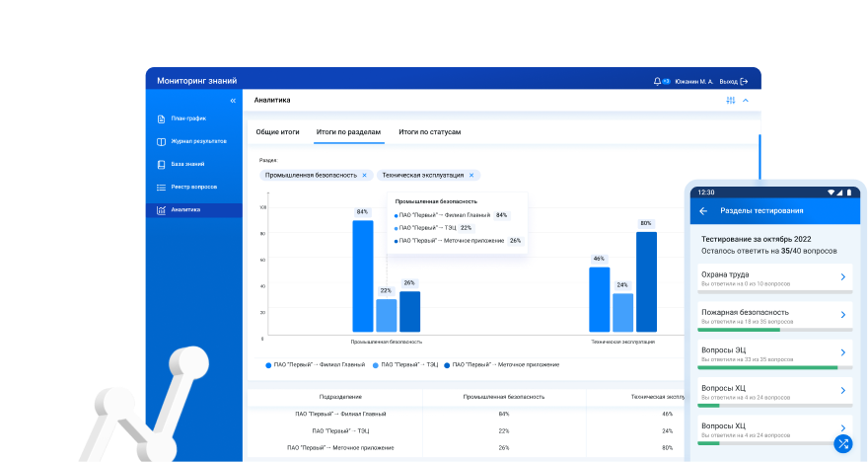Click tooltip line ТЭЦ 22%

click(x=434, y=228)
